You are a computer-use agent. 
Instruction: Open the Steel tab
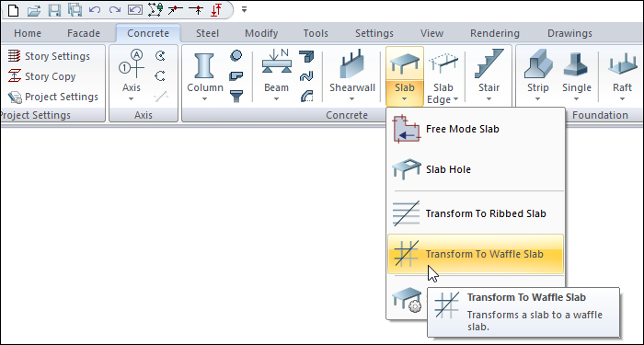pyautogui.click(x=207, y=33)
